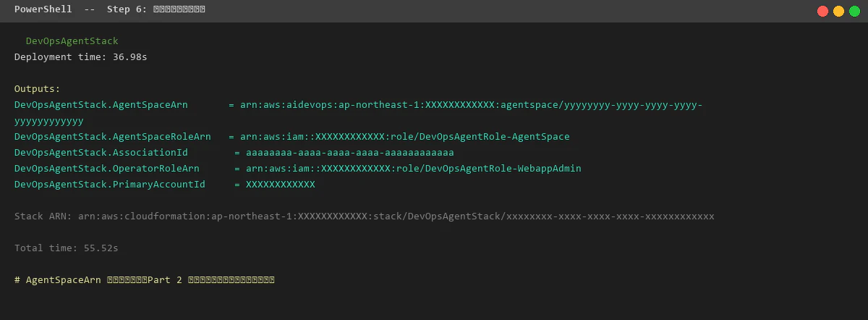Click the DevOpsAgentStack.AgentSpaceArn output key

point(101,105)
